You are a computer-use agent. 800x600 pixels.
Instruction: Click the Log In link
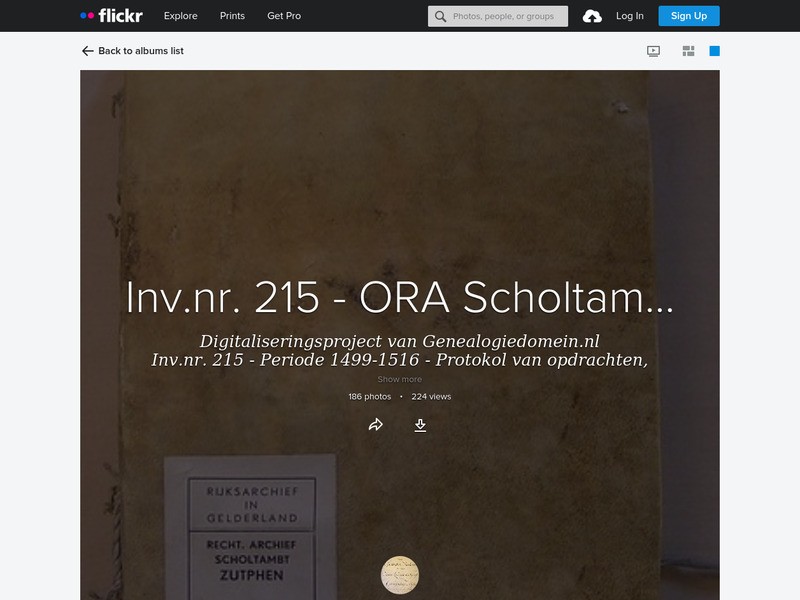click(630, 16)
